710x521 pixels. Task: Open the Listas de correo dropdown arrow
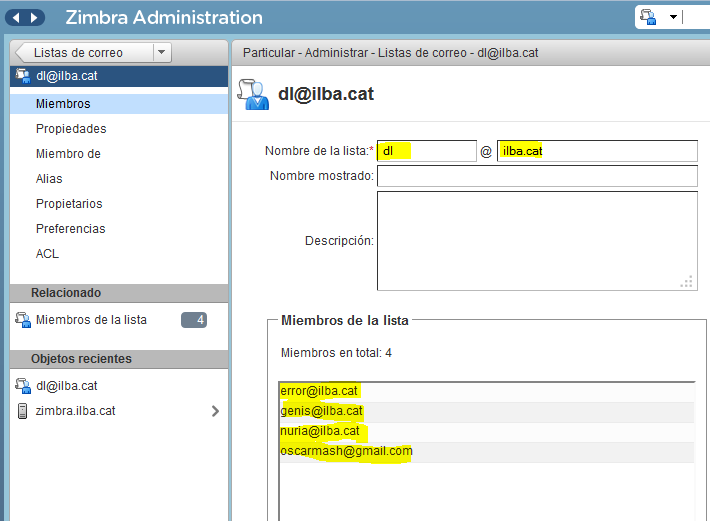162,53
